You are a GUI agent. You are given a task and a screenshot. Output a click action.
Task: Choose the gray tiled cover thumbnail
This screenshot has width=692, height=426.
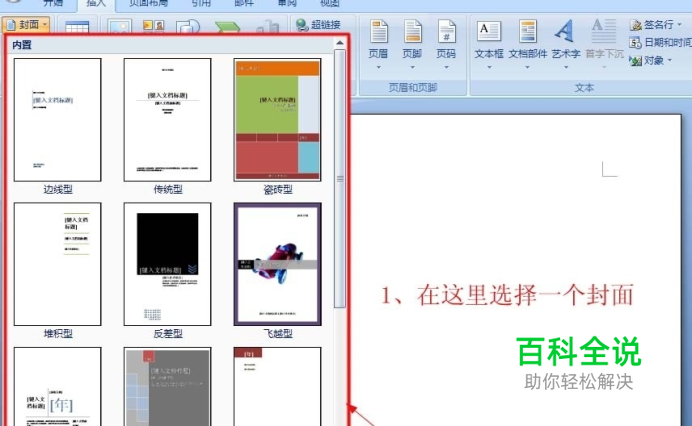tap(167, 386)
